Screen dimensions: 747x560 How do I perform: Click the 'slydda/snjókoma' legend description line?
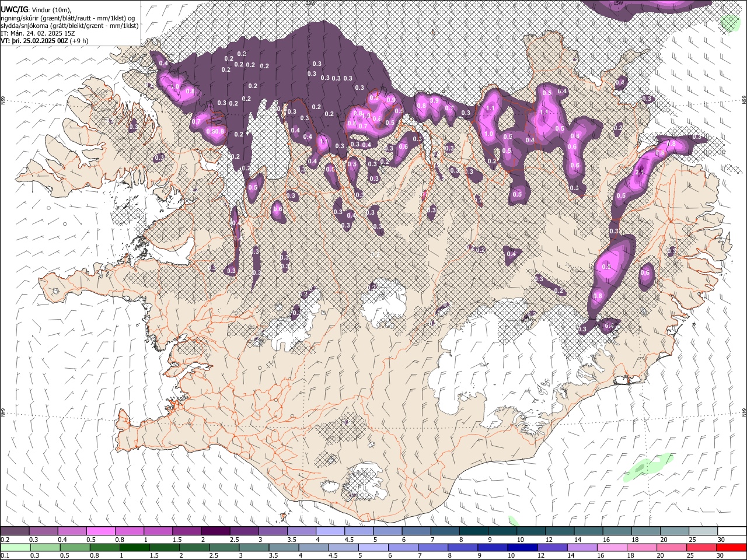[69, 26]
